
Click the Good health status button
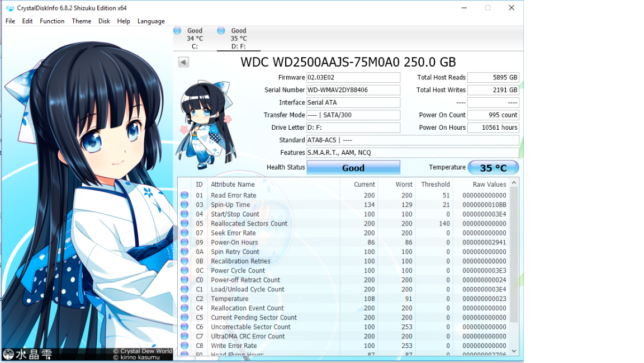353,168
